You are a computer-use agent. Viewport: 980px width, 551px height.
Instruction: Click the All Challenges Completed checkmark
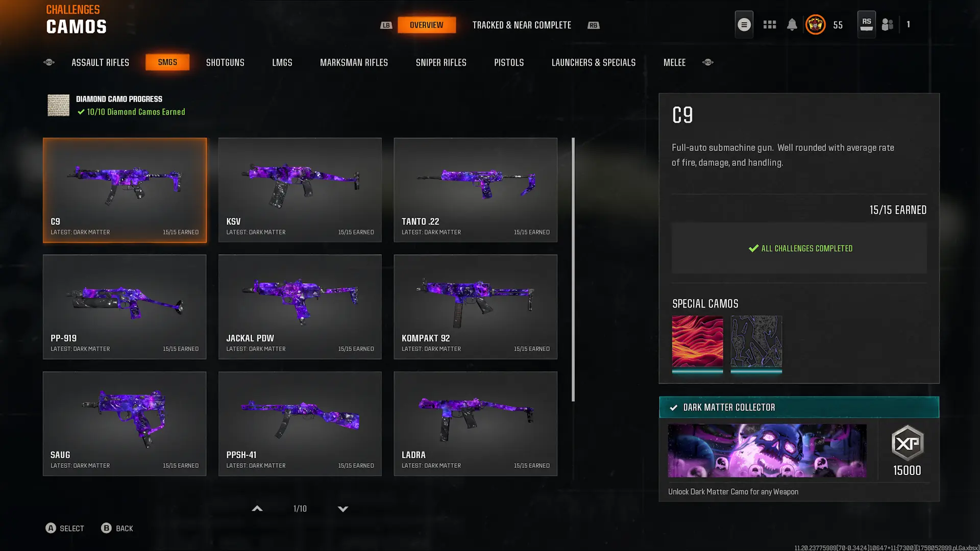click(x=753, y=248)
